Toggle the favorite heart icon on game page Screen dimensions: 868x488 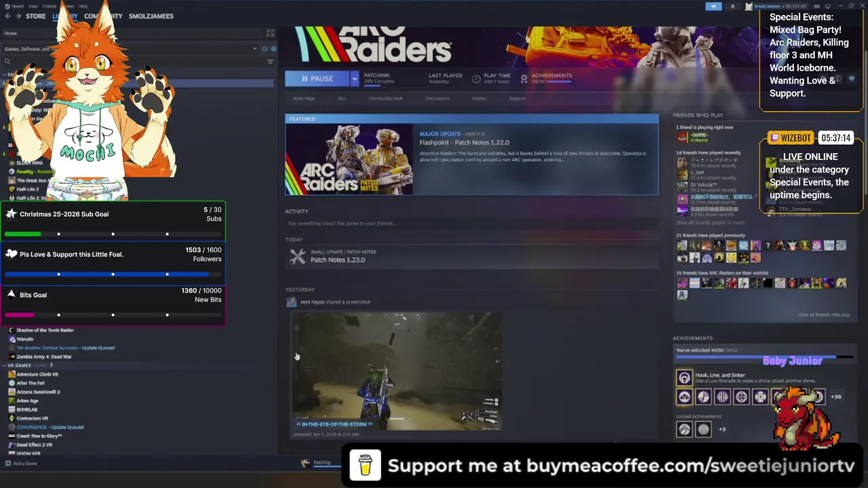pyautogui.click(x=852, y=79)
